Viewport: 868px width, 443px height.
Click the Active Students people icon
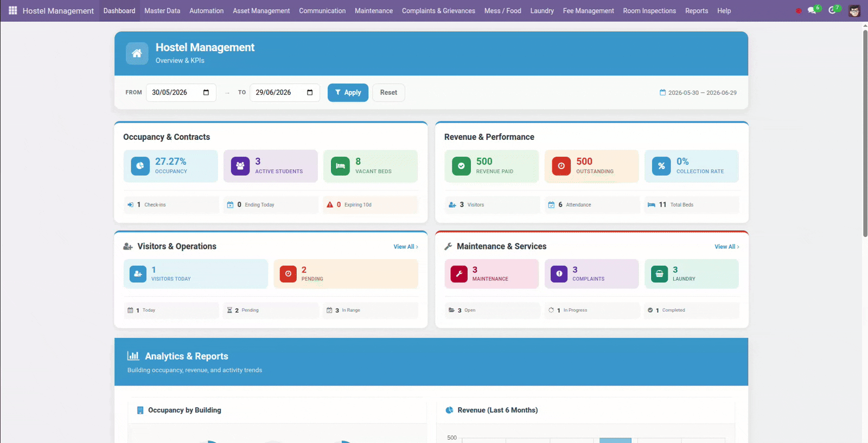tap(240, 166)
